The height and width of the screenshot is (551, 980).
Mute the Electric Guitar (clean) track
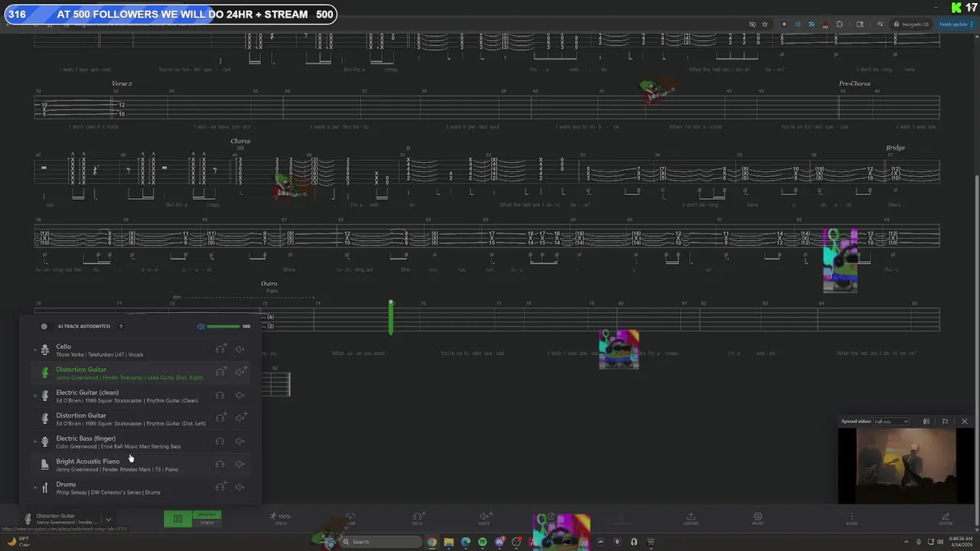(240, 395)
